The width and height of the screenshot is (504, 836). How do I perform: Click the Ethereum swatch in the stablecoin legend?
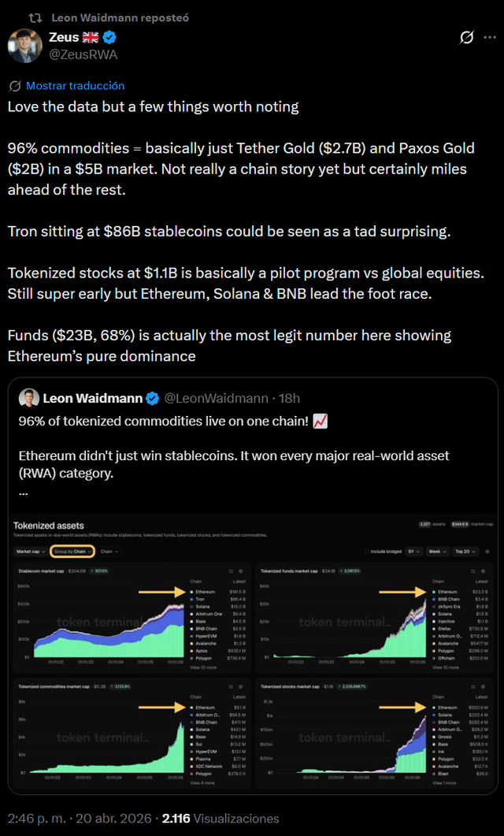pyautogui.click(x=192, y=591)
